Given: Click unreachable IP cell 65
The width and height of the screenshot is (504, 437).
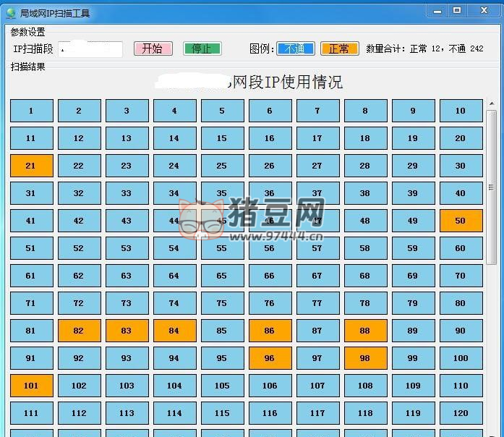Looking at the screenshot, I should (222, 276).
